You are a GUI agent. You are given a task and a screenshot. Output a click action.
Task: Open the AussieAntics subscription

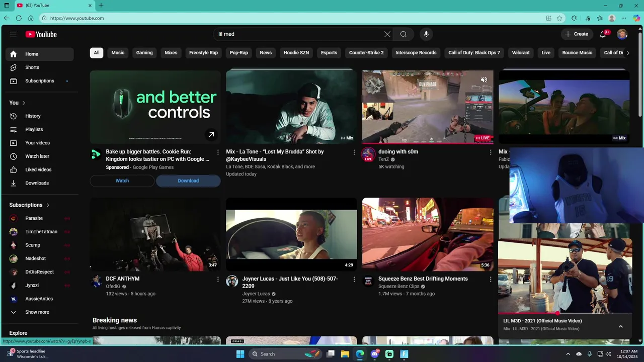40,299
